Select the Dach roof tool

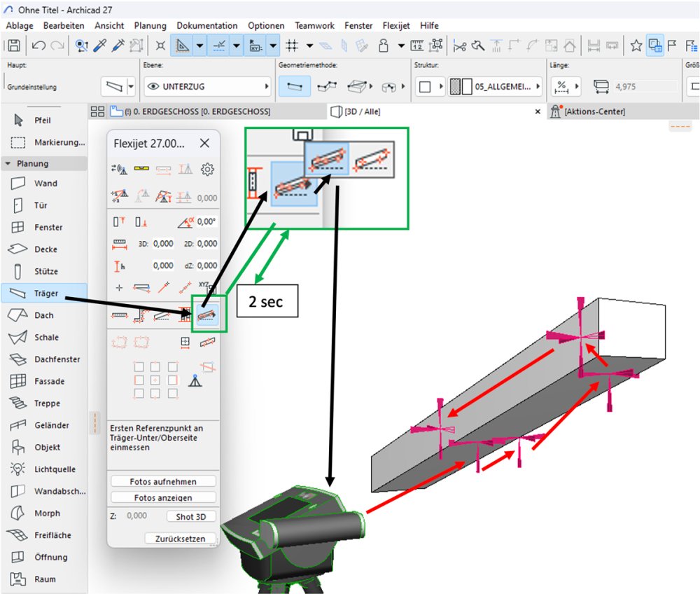[45, 315]
